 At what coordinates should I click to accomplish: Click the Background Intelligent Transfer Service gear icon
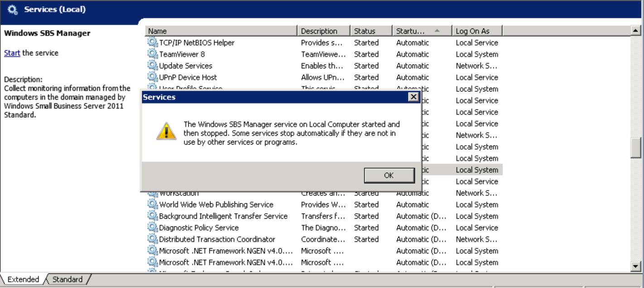[x=153, y=216]
